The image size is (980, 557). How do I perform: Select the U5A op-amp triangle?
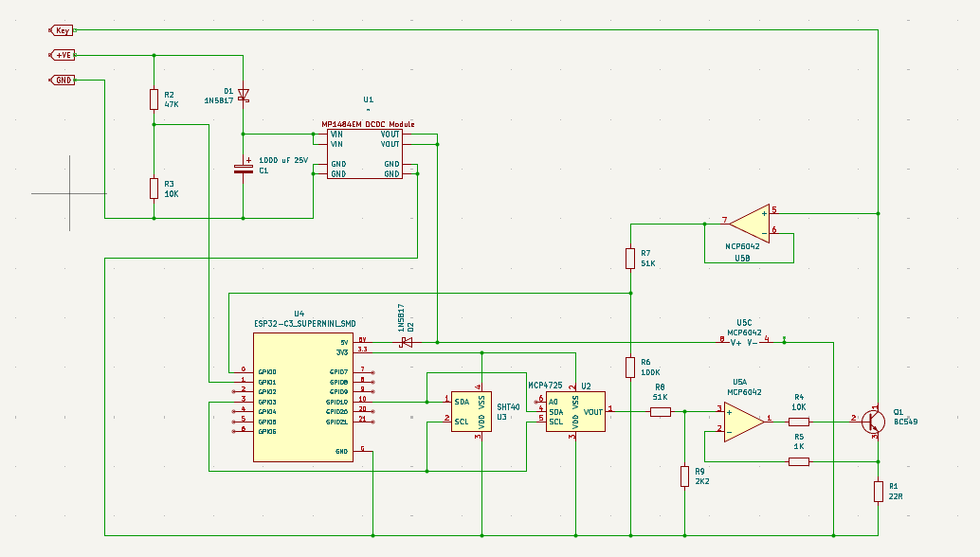tap(744, 422)
